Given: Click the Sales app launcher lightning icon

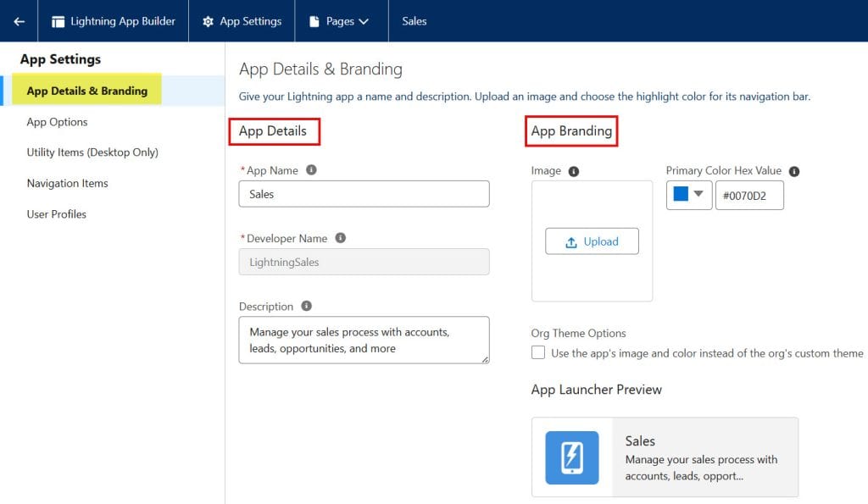Looking at the screenshot, I should pyautogui.click(x=572, y=457).
